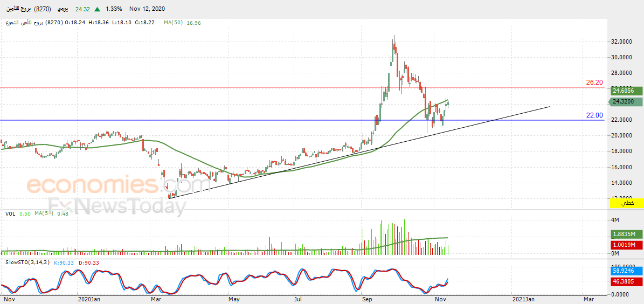Click the 14.0000 price axis label

point(620,183)
